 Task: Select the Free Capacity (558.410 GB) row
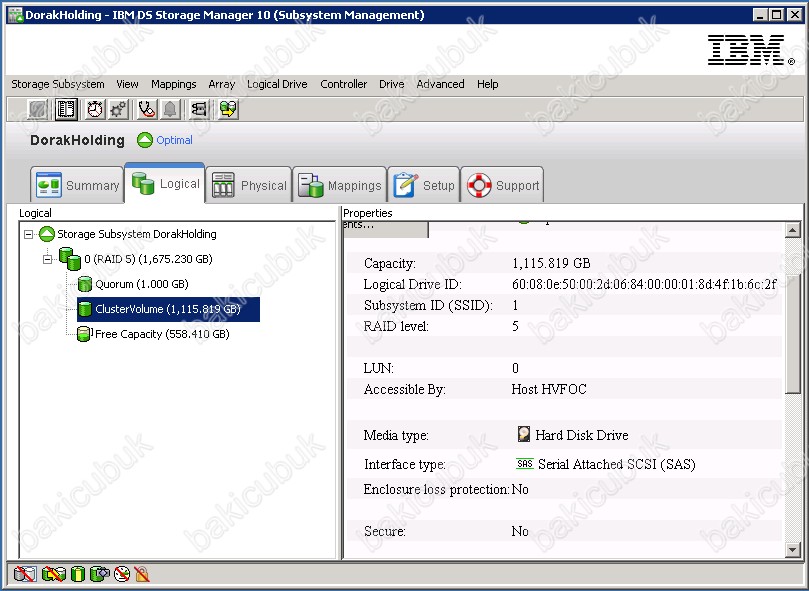pyautogui.click(x=162, y=334)
